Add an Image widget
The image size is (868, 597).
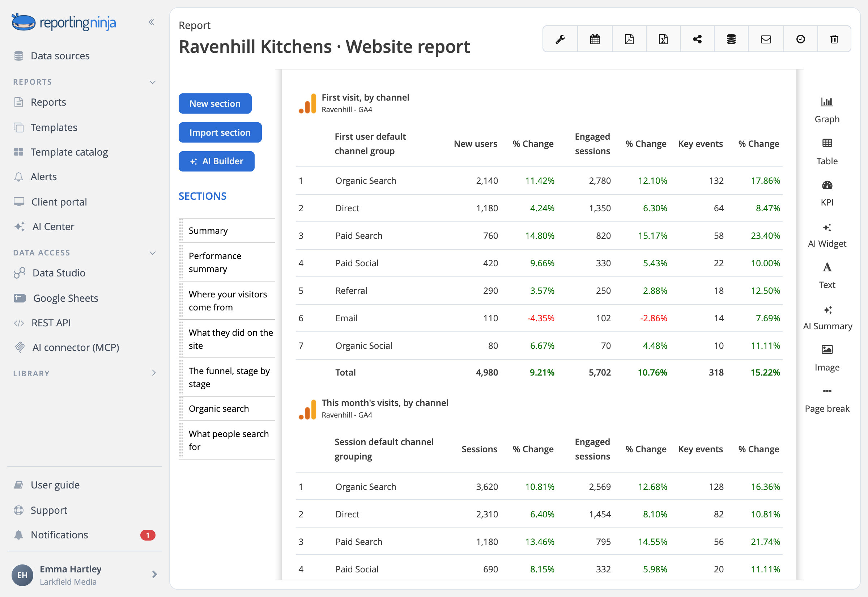tap(827, 358)
